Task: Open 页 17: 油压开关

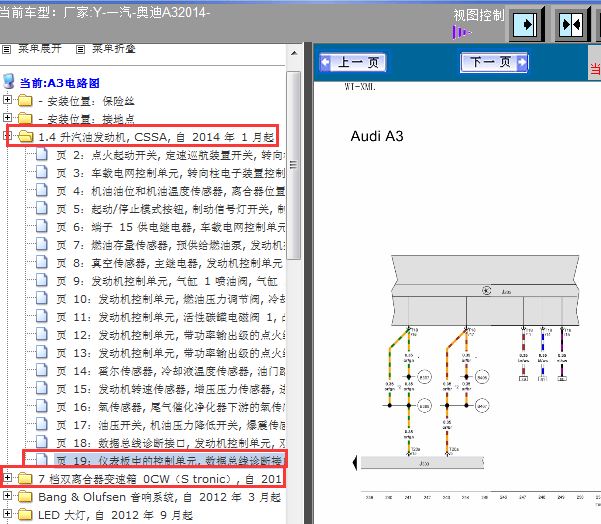Action: coord(171,425)
